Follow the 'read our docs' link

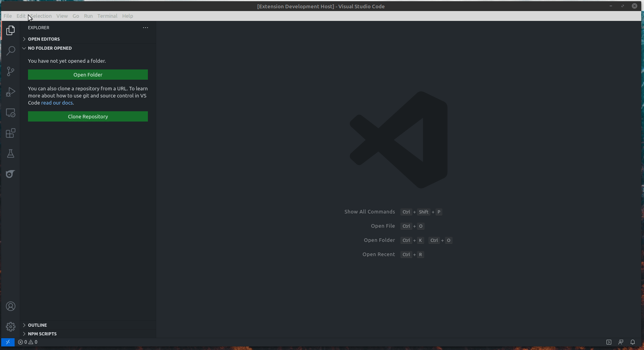[57, 103]
